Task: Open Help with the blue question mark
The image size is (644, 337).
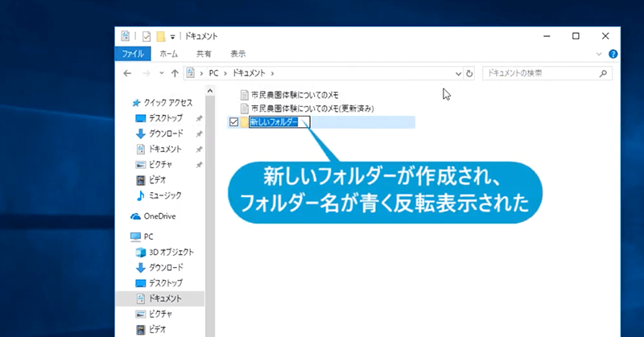Action: tap(613, 54)
